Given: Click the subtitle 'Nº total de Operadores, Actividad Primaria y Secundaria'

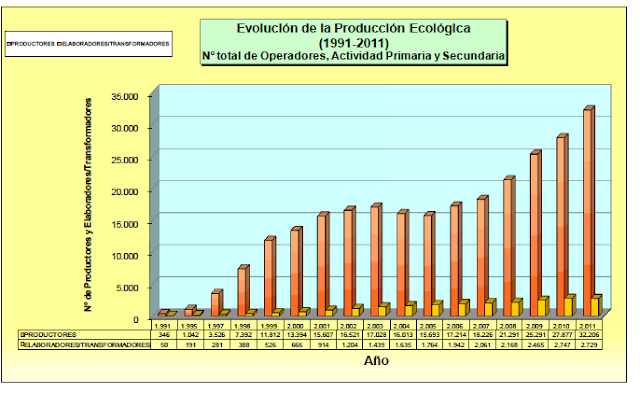Looking at the screenshot, I should click(x=353, y=56).
